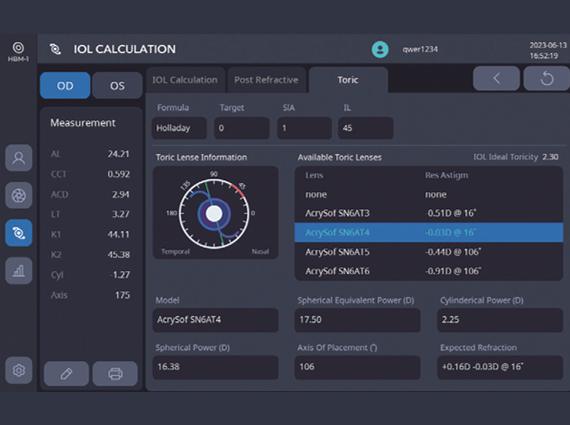Click the date 2023-06-13
The image size is (570, 425).
(548, 45)
